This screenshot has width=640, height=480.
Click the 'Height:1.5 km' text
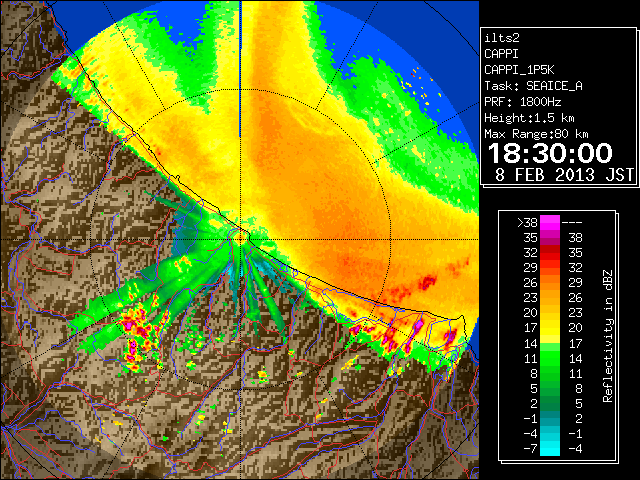pos(529,118)
